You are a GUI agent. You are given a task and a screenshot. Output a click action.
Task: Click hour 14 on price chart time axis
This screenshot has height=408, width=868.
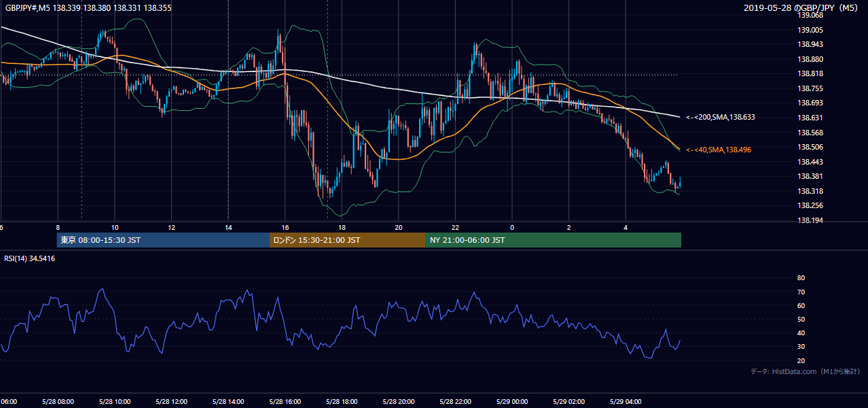pyautogui.click(x=228, y=227)
